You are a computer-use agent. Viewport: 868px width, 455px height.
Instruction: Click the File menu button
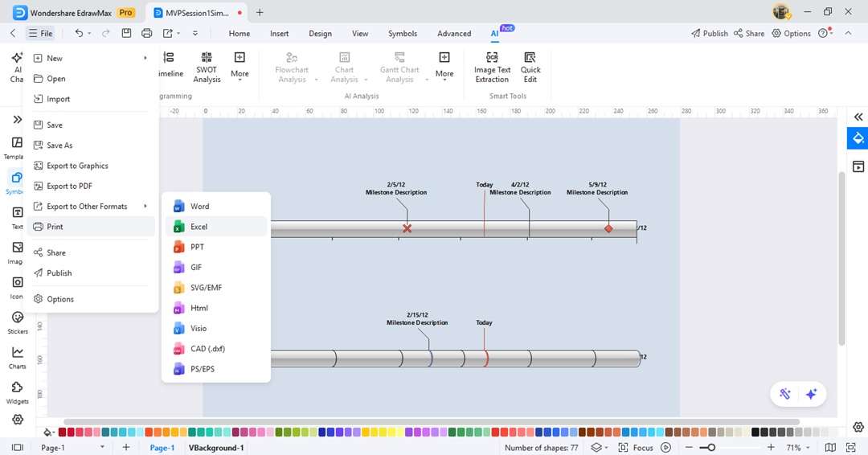[40, 33]
